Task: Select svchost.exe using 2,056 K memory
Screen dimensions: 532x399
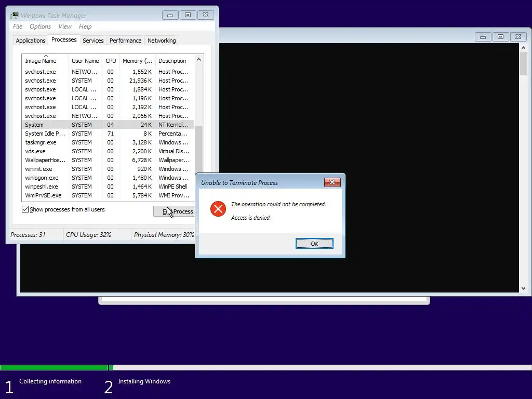Action: pyautogui.click(x=108, y=116)
